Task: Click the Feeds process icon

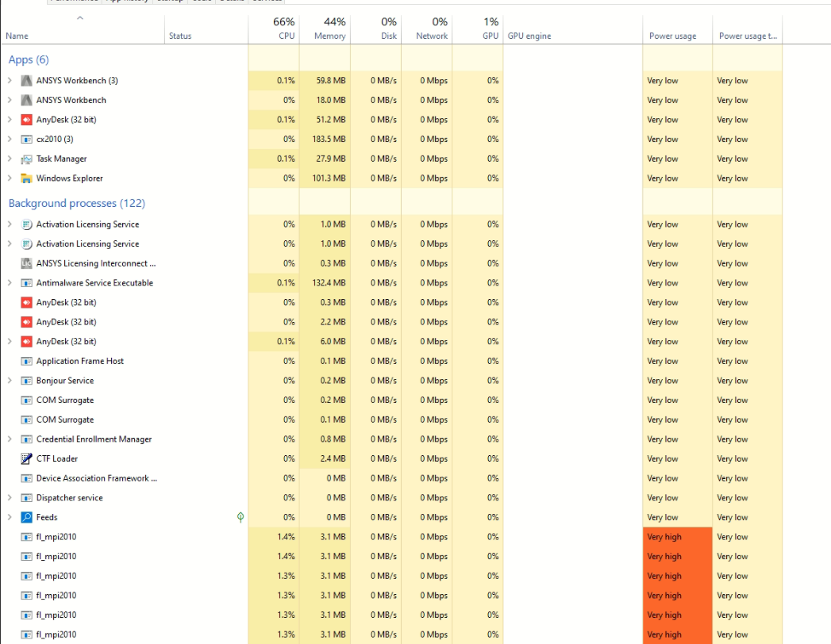Action: coord(27,518)
